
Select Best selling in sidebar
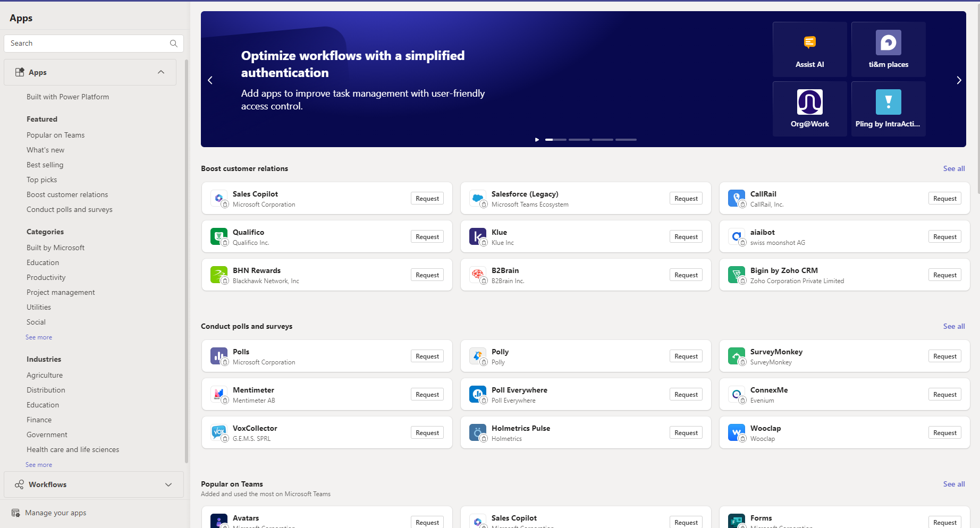[x=45, y=165]
